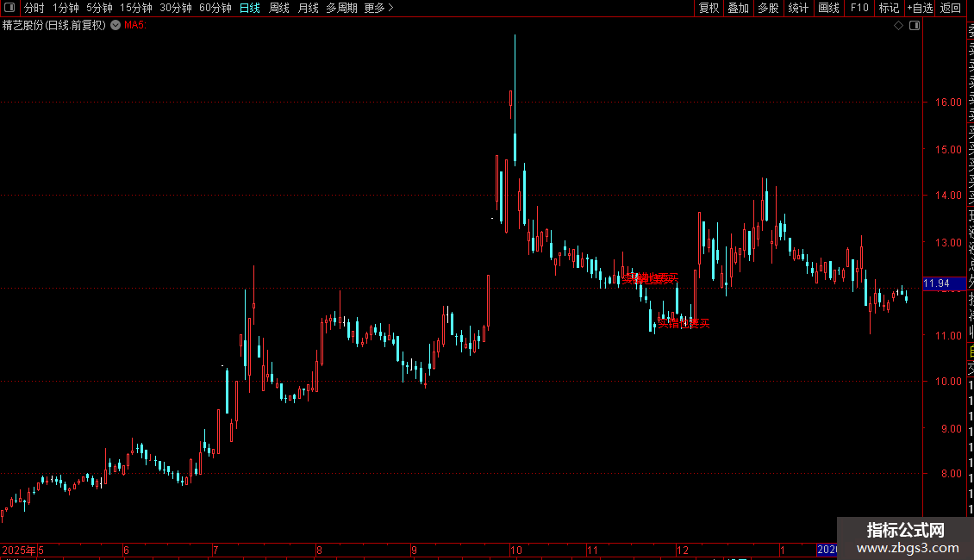Screen dimensions: 974x560
Task: Switch to 分时 intraday view
Action: coord(34,8)
